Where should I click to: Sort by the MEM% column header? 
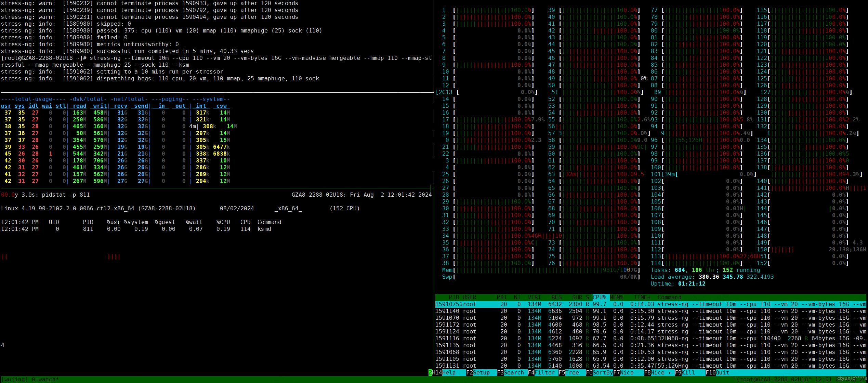(616, 298)
